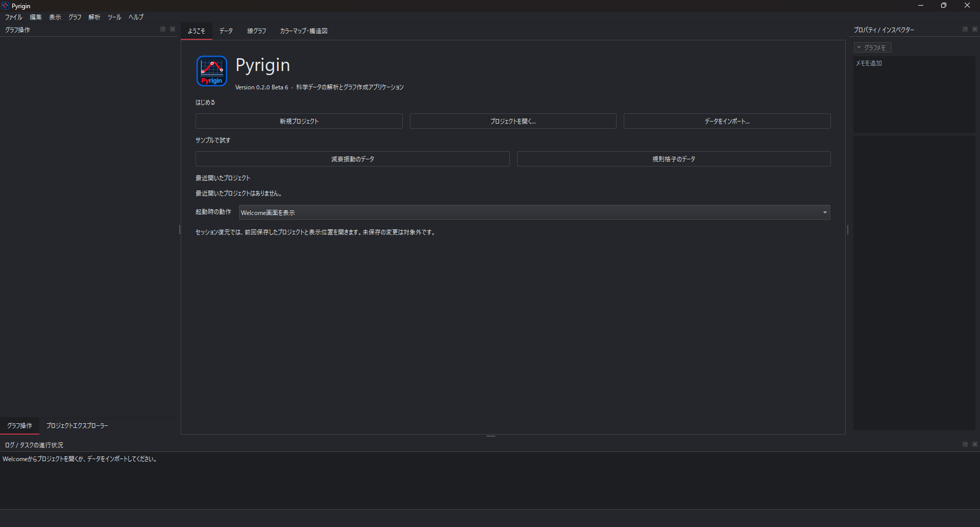Viewport: 980px width, 527px height.
Task: Click the log message starting with Welcomeから
Action: click(x=80, y=459)
